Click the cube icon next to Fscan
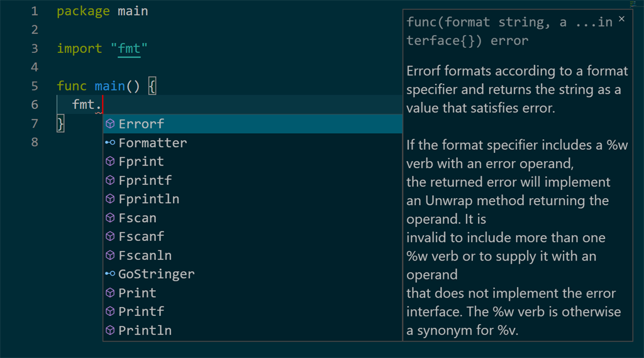The image size is (644, 358). tap(110, 218)
